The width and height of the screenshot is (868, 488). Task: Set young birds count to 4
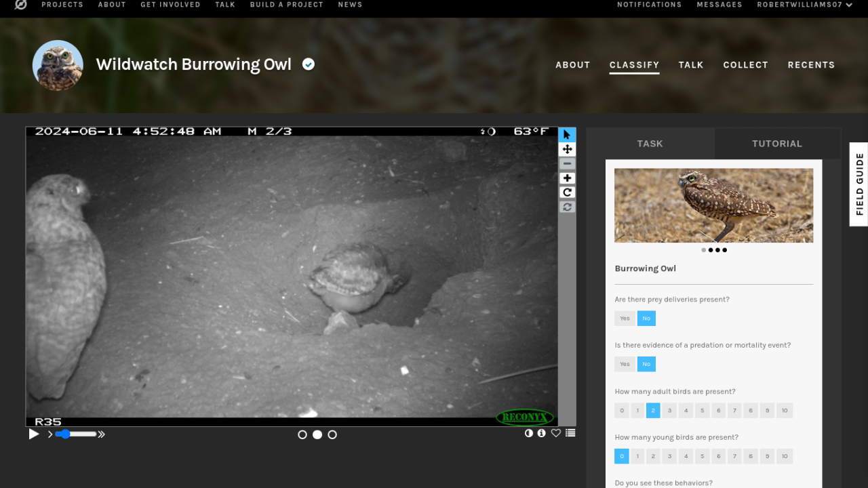click(686, 457)
